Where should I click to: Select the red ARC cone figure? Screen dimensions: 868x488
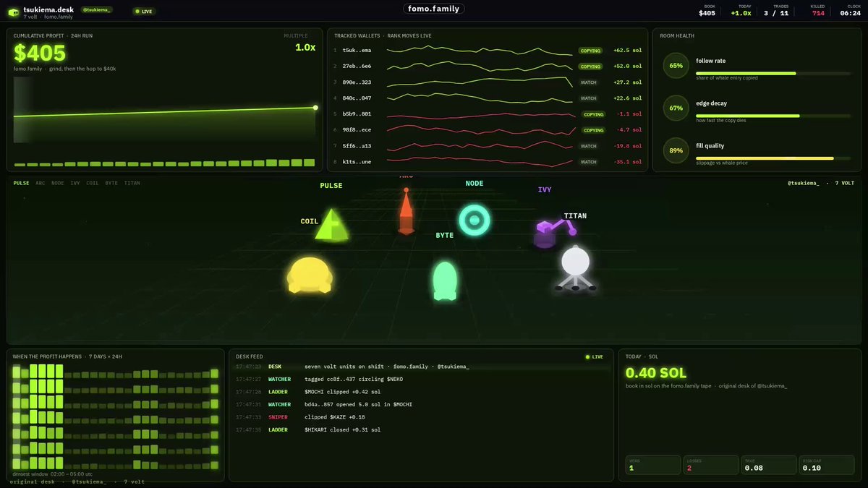[x=407, y=211]
